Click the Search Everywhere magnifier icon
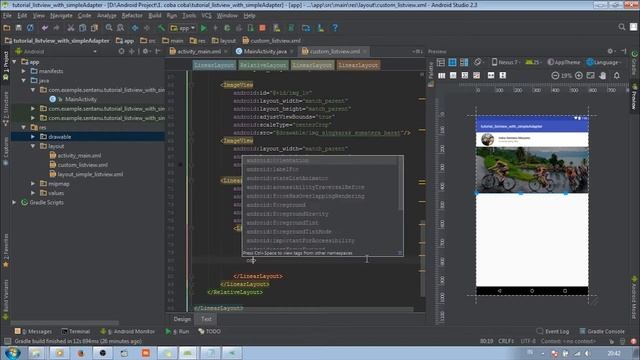The height and width of the screenshot is (360, 640). coord(622,27)
